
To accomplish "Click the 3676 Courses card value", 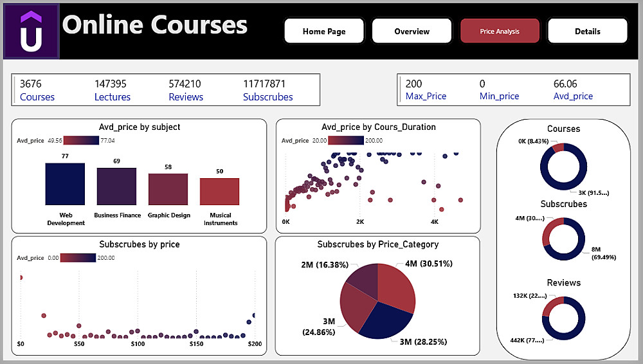I will (x=30, y=84).
